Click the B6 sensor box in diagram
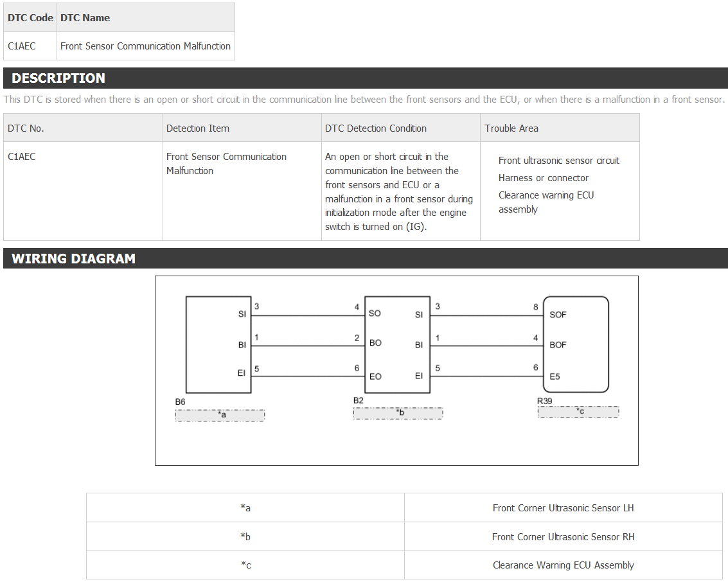 pos(218,345)
